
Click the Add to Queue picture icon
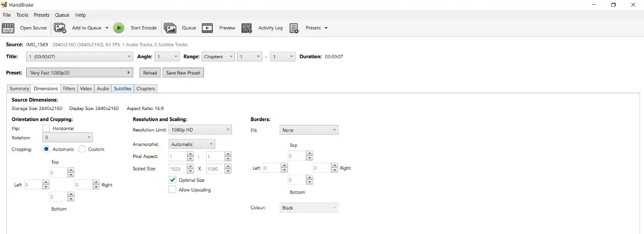[60, 28]
